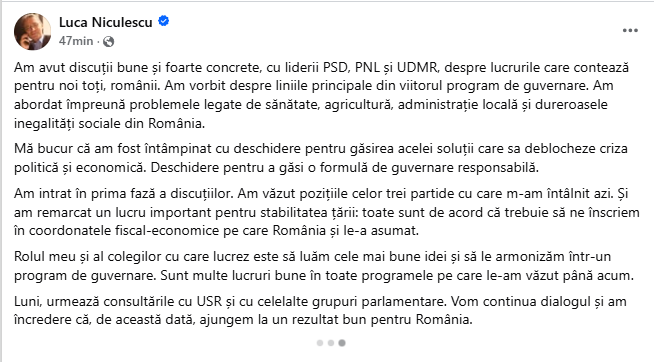Image resolution: width=654 pixels, height=362 pixels.
Task: Select the middle carousel pagination dot
Action: [331, 343]
